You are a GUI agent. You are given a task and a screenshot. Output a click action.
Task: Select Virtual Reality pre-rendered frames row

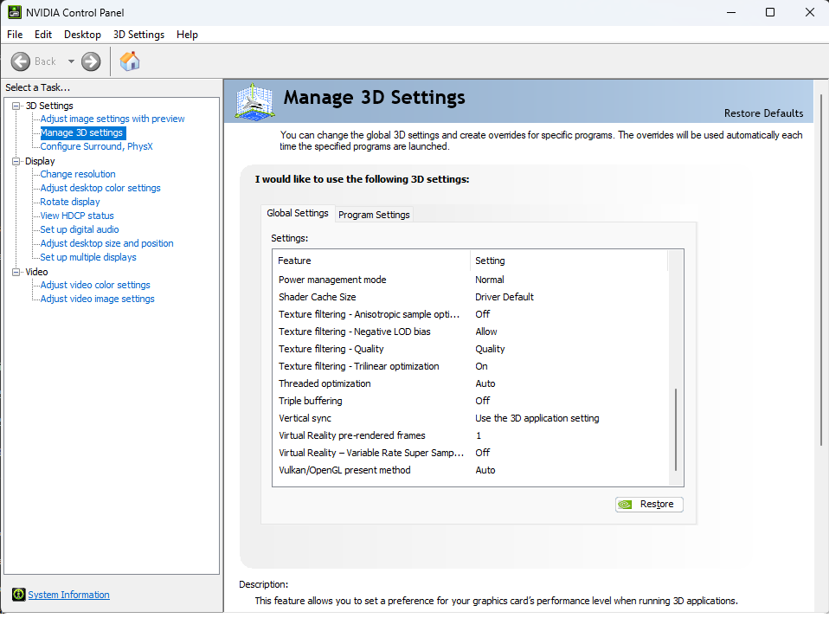pos(471,435)
